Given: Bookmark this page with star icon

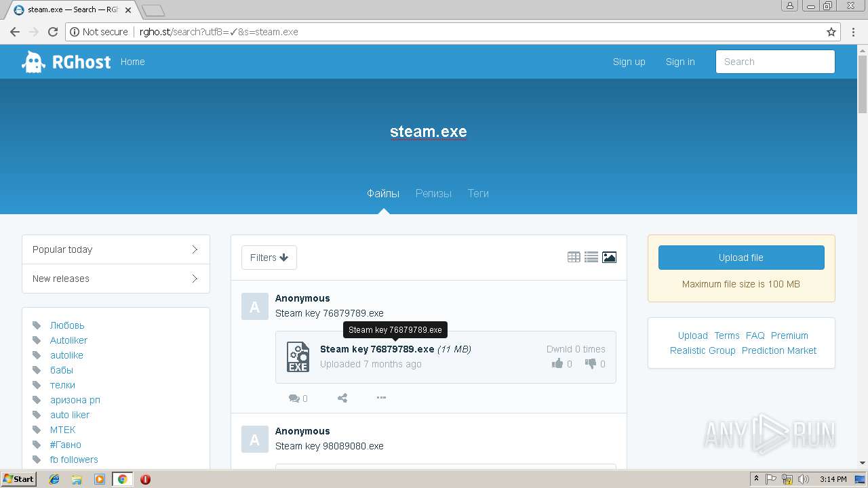Looking at the screenshot, I should (831, 32).
